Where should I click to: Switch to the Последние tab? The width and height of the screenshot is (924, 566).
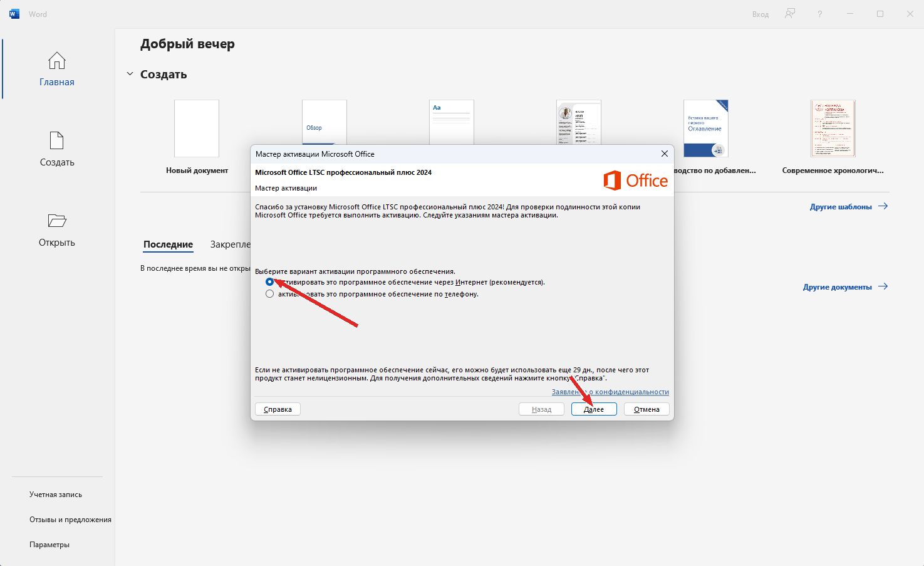168,244
